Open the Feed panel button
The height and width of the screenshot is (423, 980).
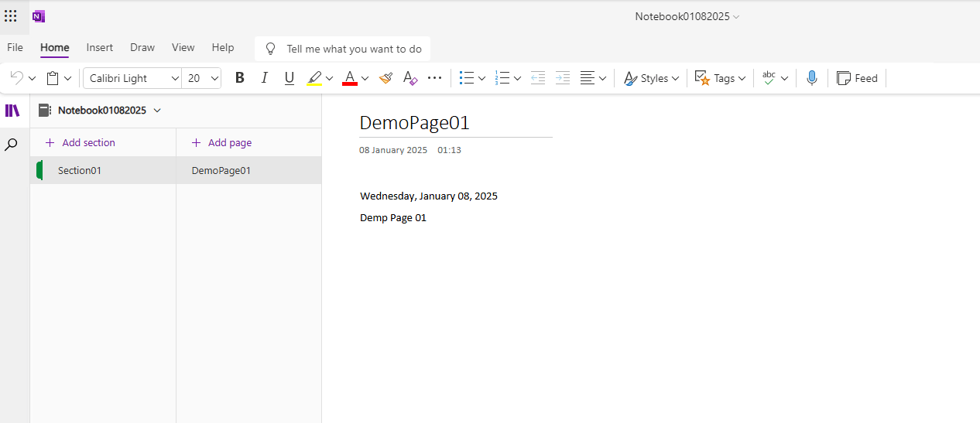pos(858,78)
